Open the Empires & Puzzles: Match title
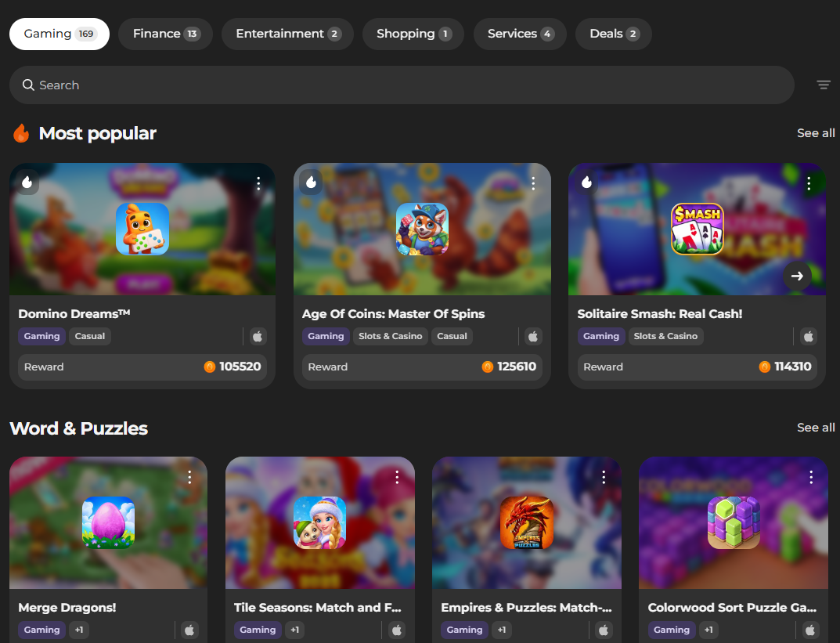 pyautogui.click(x=526, y=608)
